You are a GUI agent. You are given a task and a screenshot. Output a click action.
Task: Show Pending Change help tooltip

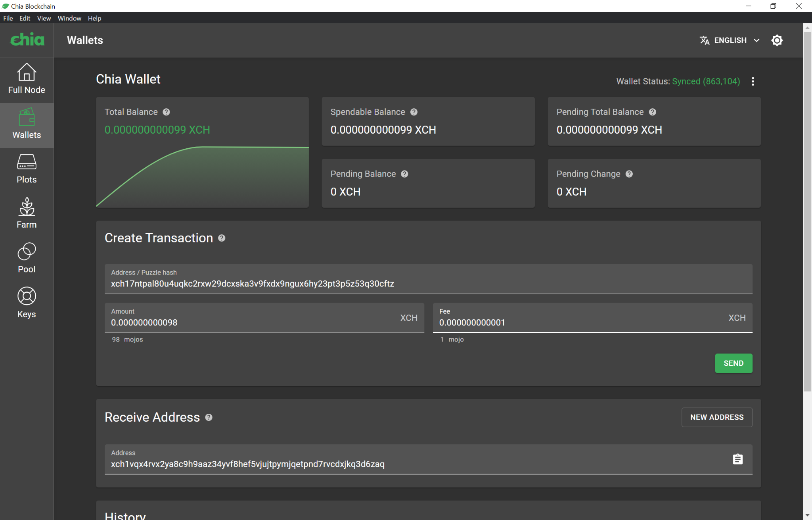pyautogui.click(x=629, y=174)
